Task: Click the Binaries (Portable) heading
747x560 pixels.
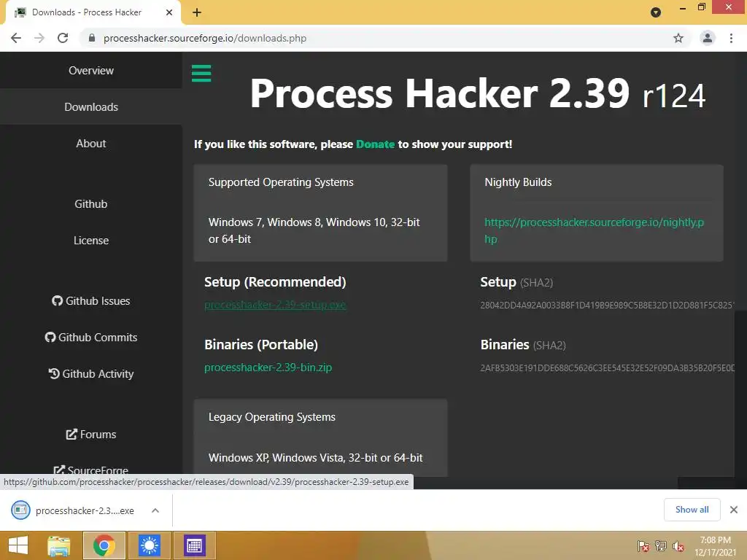Action: coord(261,345)
